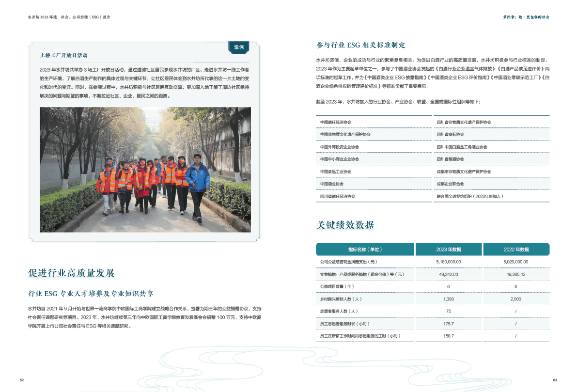
Task: Click the 土桥工厂开放日活动 case title
Action: pyautogui.click(x=63, y=56)
